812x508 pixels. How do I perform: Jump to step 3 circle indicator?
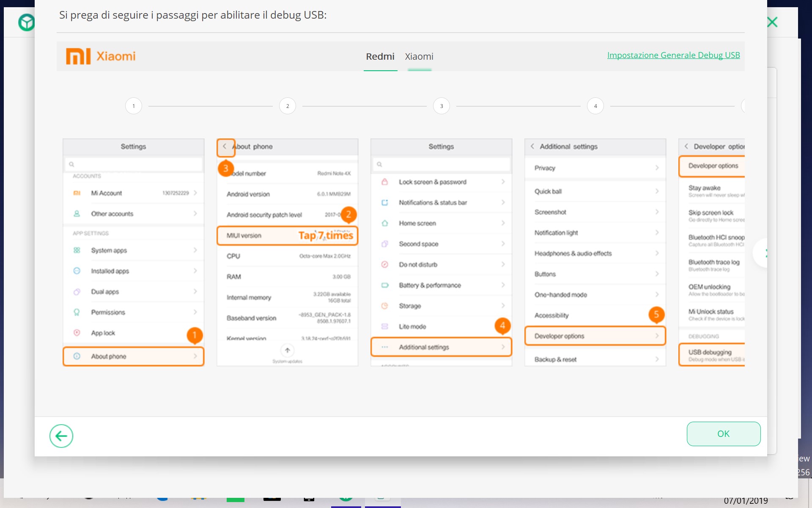(x=442, y=106)
